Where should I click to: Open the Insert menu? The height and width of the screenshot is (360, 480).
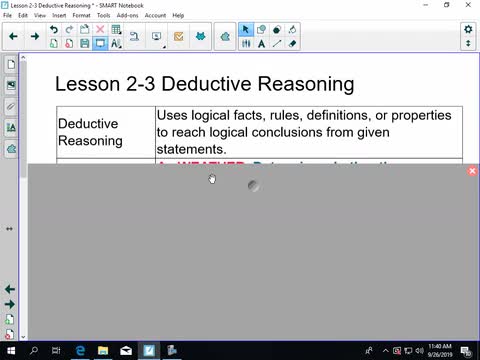[x=59, y=15]
